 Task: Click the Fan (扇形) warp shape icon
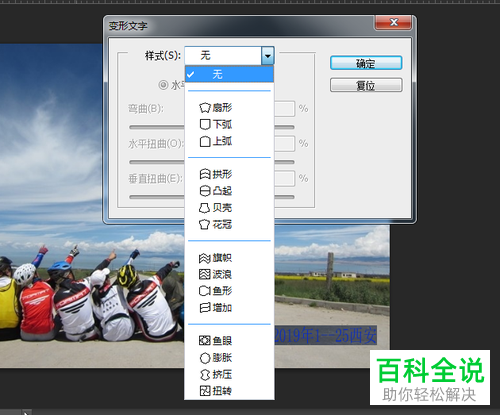(x=205, y=108)
